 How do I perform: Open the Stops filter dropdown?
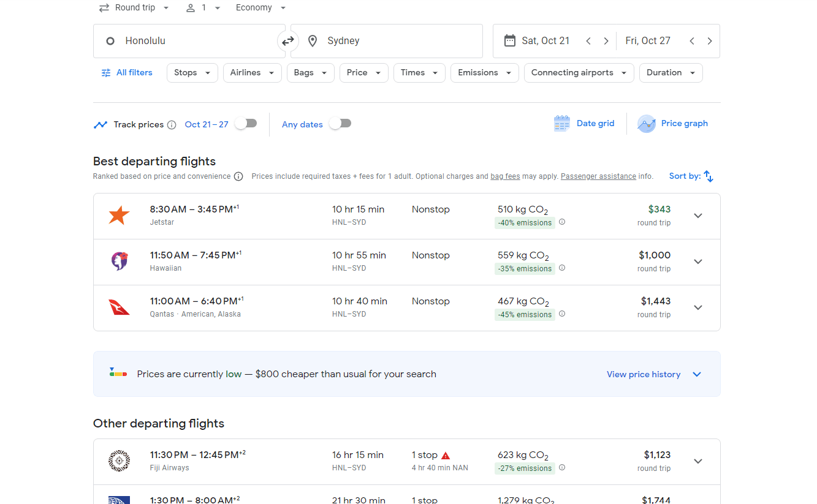pyautogui.click(x=192, y=73)
